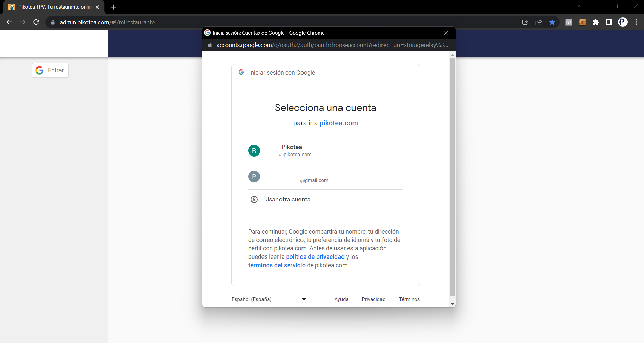Restore down the main Chrome window
The height and width of the screenshot is (343, 644).
[616, 6]
